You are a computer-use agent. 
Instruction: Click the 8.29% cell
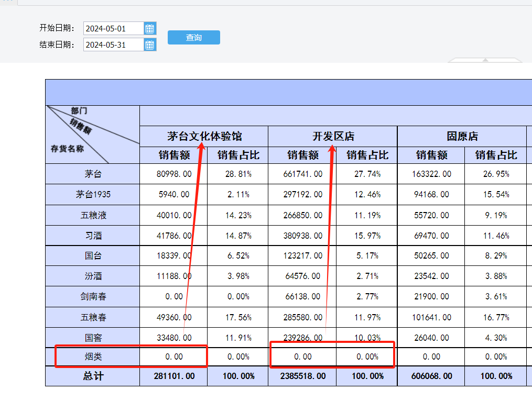point(496,255)
